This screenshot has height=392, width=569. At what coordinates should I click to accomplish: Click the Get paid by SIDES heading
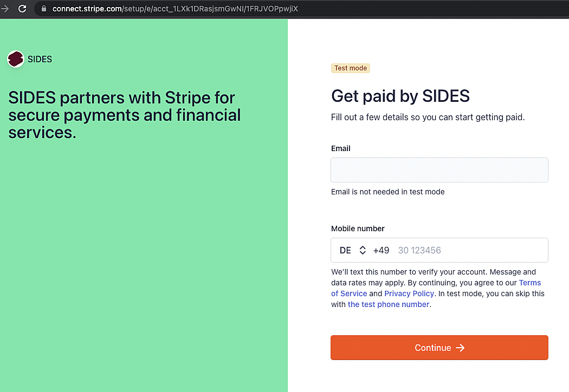pyautogui.click(x=400, y=96)
